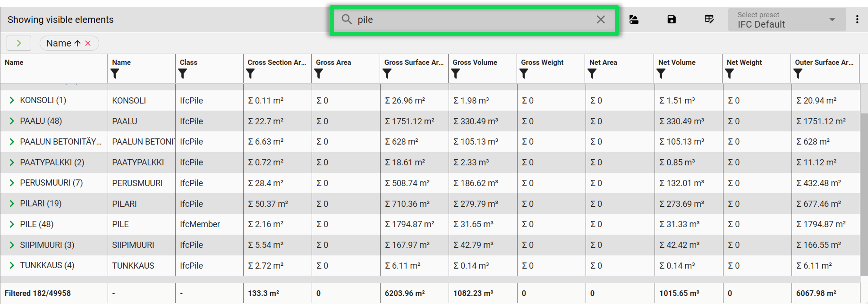
Task: Click the search magnifier icon
Action: (346, 19)
